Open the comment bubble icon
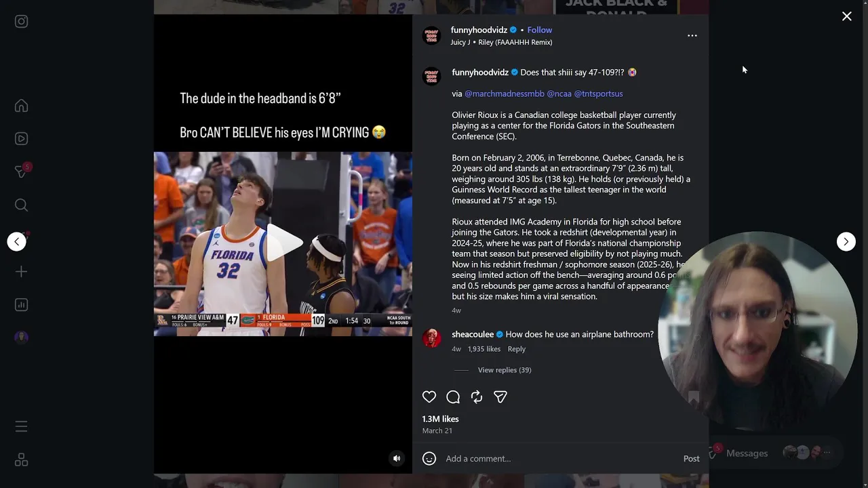868x488 pixels. pyautogui.click(x=453, y=397)
